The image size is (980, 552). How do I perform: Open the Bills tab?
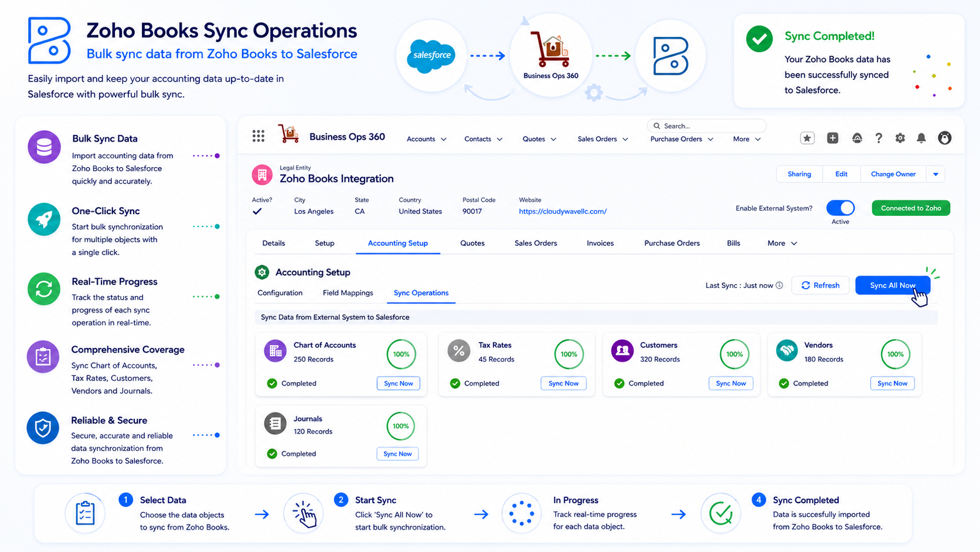click(733, 243)
